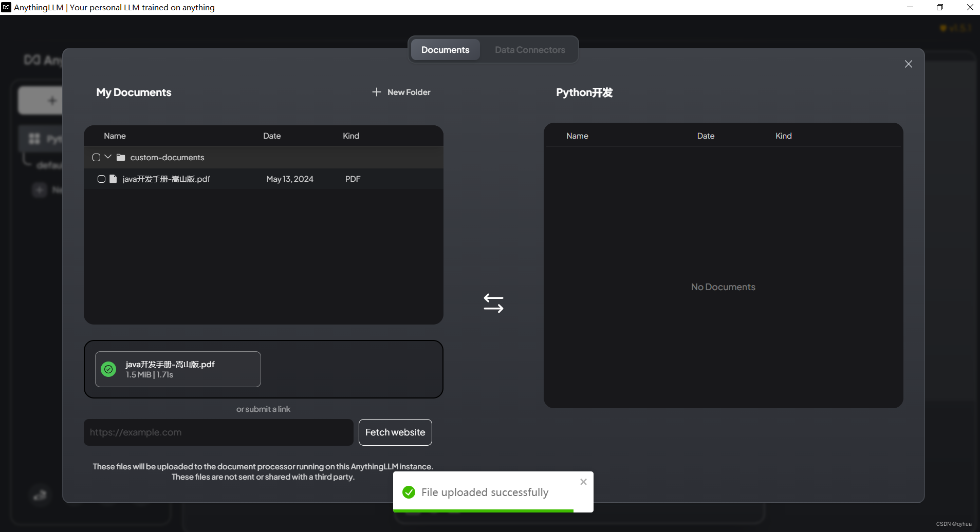
Task: Click the file icon of java开发手册-嵩山版.pdf
Action: tap(113, 179)
